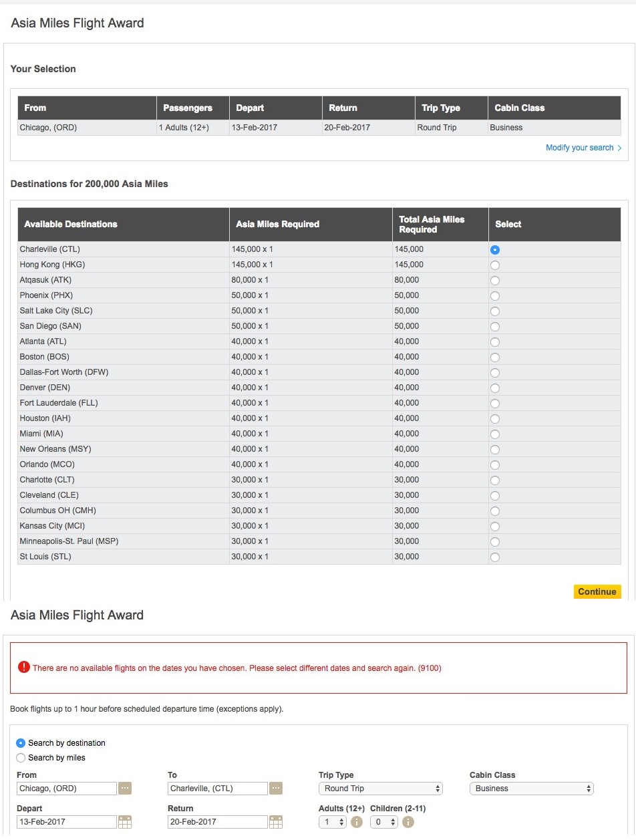Select the Hong Kong (HKG) radio button
This screenshot has height=840, width=636.
[x=495, y=265]
